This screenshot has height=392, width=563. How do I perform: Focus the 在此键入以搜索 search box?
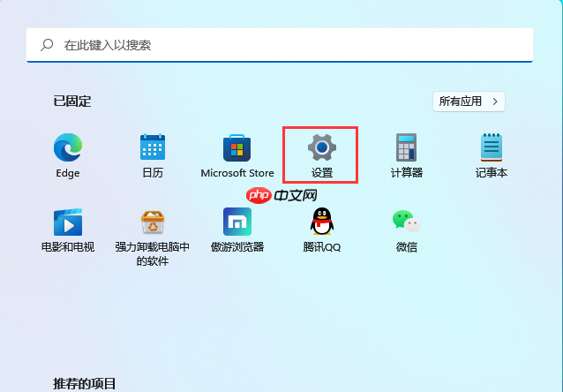point(280,45)
